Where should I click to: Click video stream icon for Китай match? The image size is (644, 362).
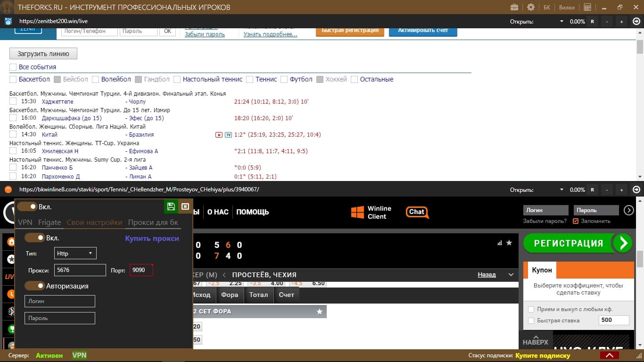219,135
